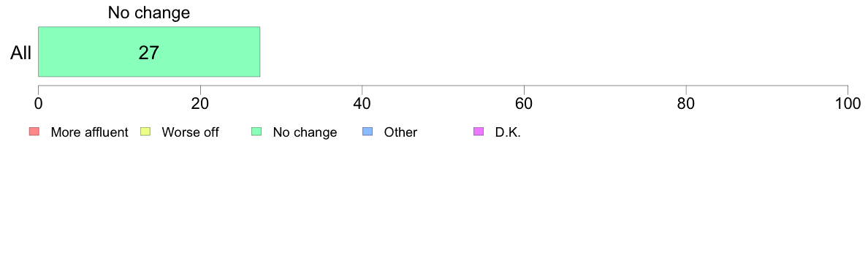This screenshot has width=868, height=269.
Task: Click the More affluent legend label
Action: [x=90, y=132]
